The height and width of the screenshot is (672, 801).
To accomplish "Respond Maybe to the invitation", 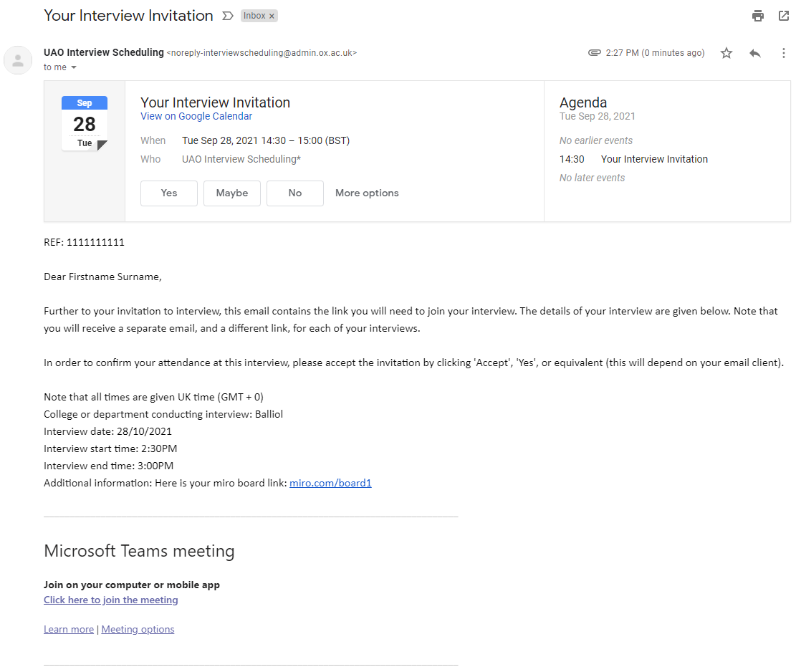I will coord(232,193).
